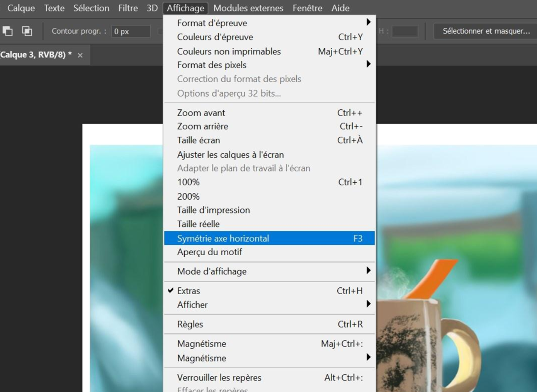Select Verrouiller les repères entry
Viewport: 537px width, 392px height.
coord(219,378)
